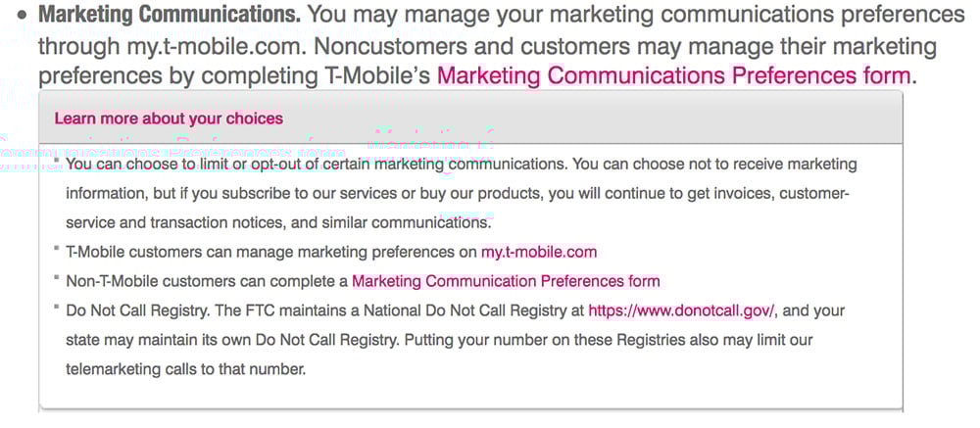Screen dimensions: 980x428
Task: Click the bold Marketing Communications heading
Action: coord(170,15)
